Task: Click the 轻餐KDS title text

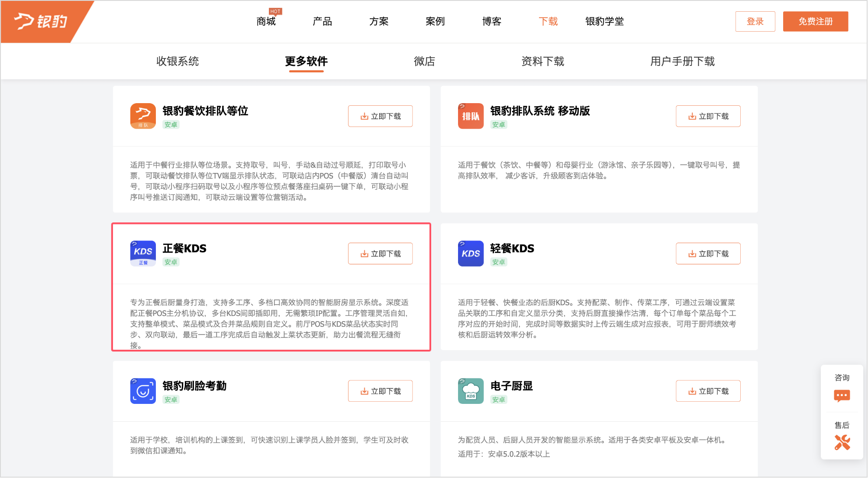Action: tap(512, 248)
